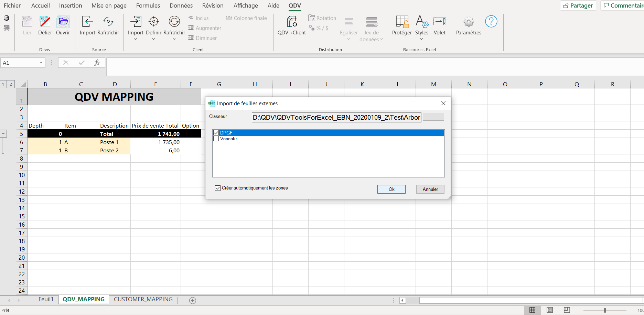This screenshot has width=644, height=315.
Task: Click the Commentaires button
Action: (x=623, y=6)
